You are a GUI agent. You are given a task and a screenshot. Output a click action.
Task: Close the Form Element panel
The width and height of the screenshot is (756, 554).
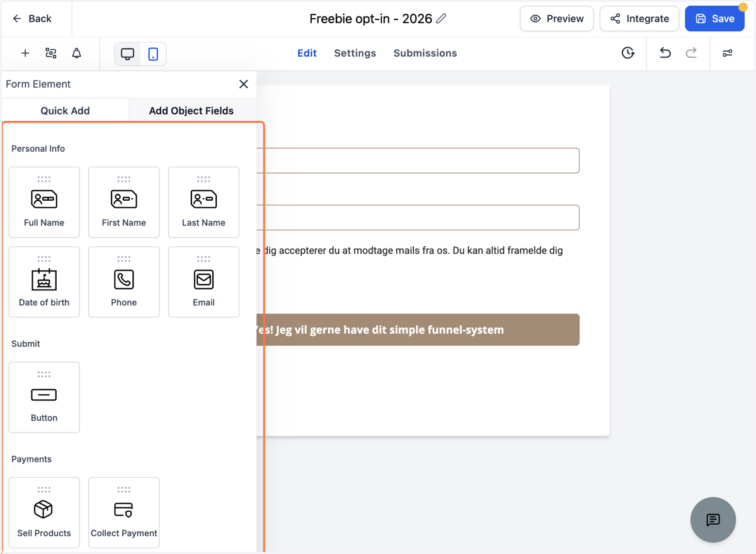[x=244, y=84]
